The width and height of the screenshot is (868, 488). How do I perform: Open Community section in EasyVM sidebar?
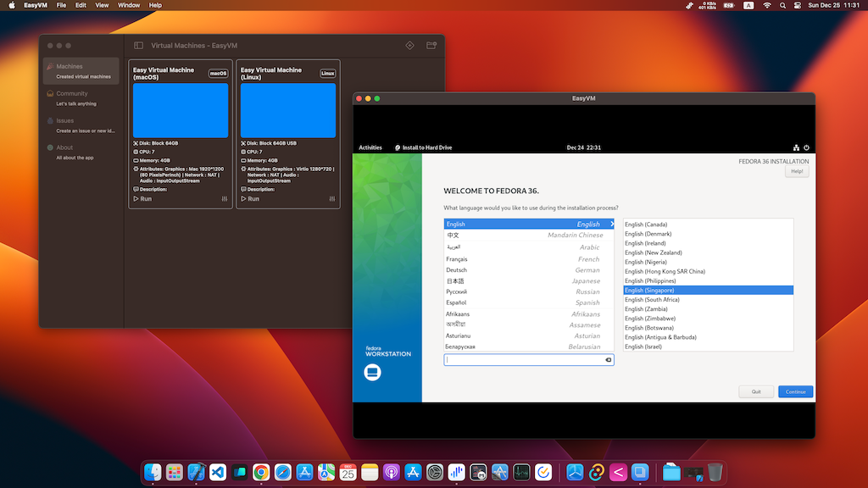pos(81,98)
